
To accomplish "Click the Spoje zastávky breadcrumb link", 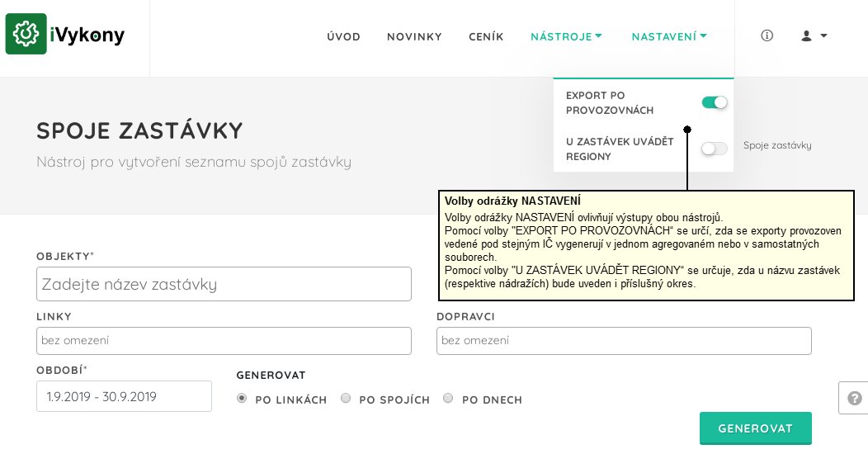I will (777, 145).
